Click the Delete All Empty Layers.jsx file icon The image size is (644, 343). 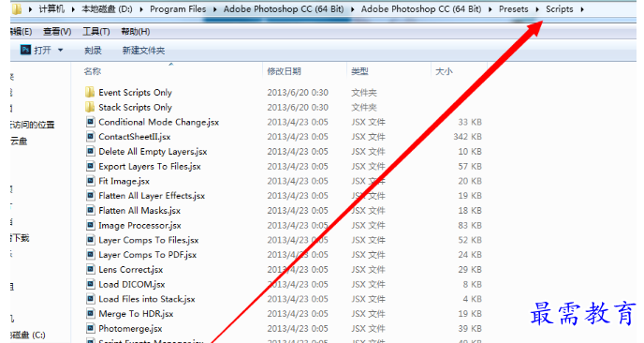(x=91, y=151)
